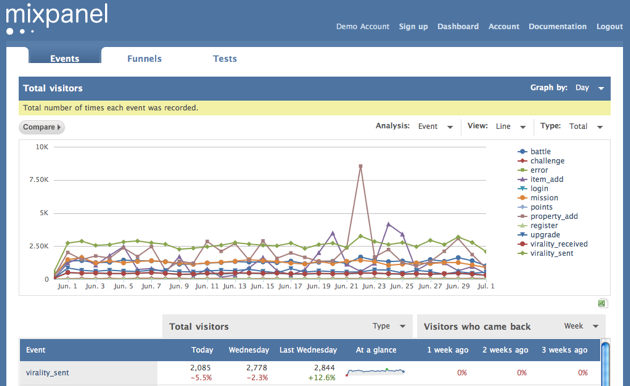630x386 pixels.
Task: Click the 2 weeks ago column header
Action: pos(505,350)
